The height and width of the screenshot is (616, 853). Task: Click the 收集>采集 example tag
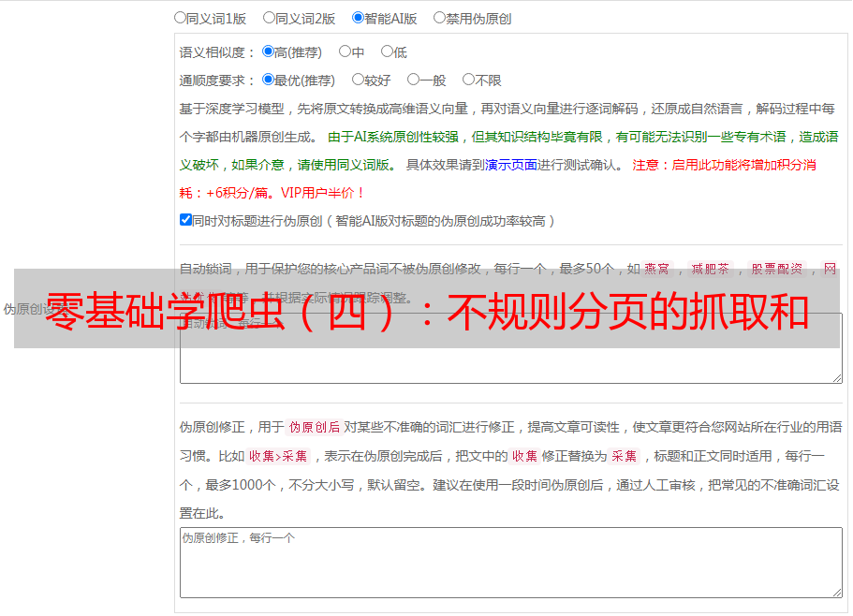click(x=278, y=456)
